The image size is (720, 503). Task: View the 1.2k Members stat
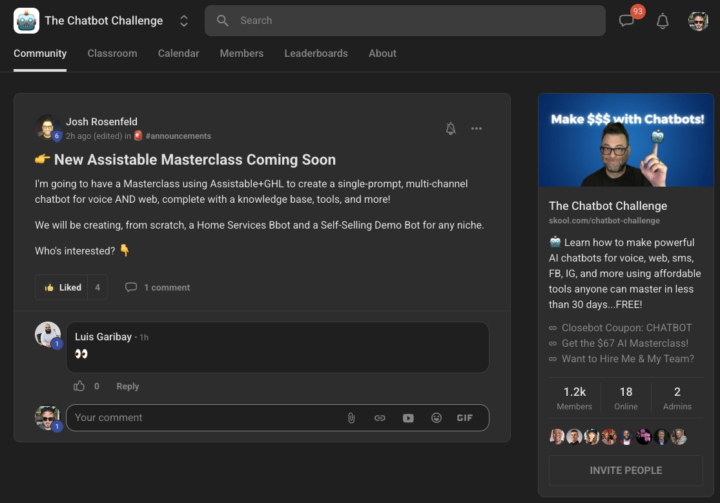pos(574,398)
